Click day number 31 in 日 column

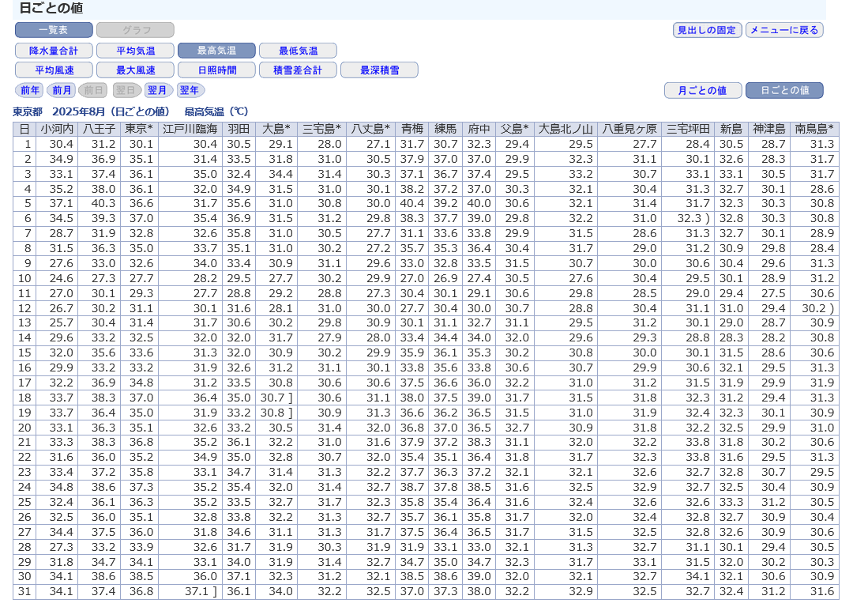point(25,591)
